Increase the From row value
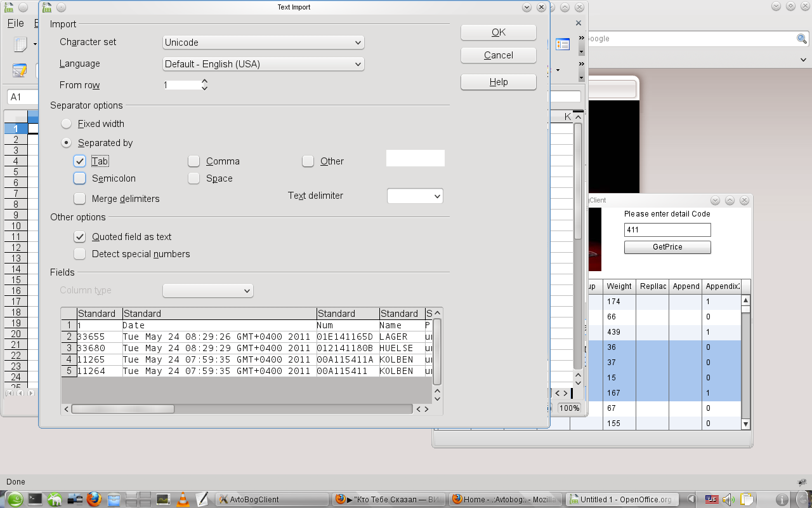This screenshot has height=508, width=812. click(204, 81)
